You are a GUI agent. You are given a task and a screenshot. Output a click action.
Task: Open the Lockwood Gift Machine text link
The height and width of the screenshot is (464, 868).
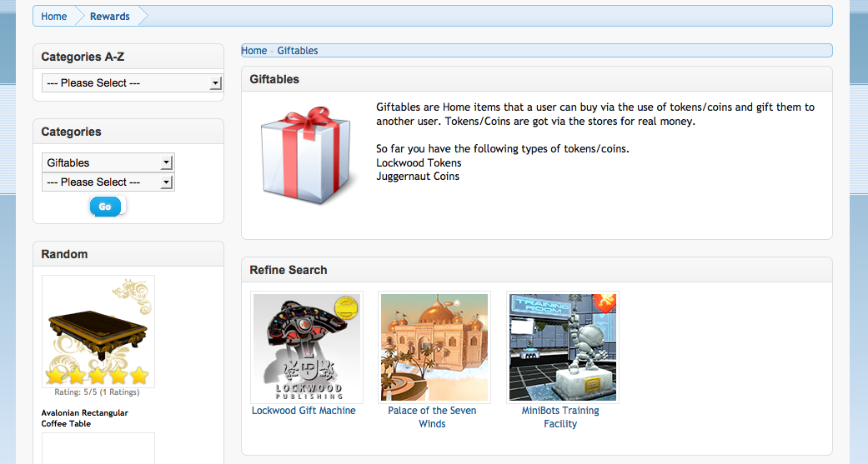click(x=304, y=411)
